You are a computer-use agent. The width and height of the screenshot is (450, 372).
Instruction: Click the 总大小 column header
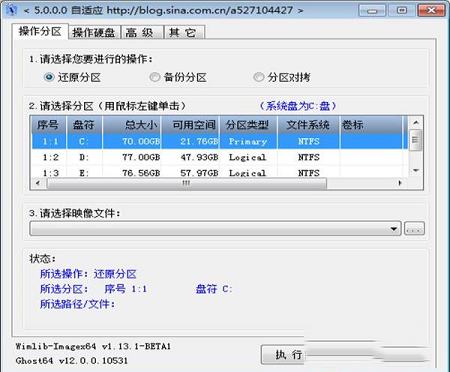tap(132, 125)
